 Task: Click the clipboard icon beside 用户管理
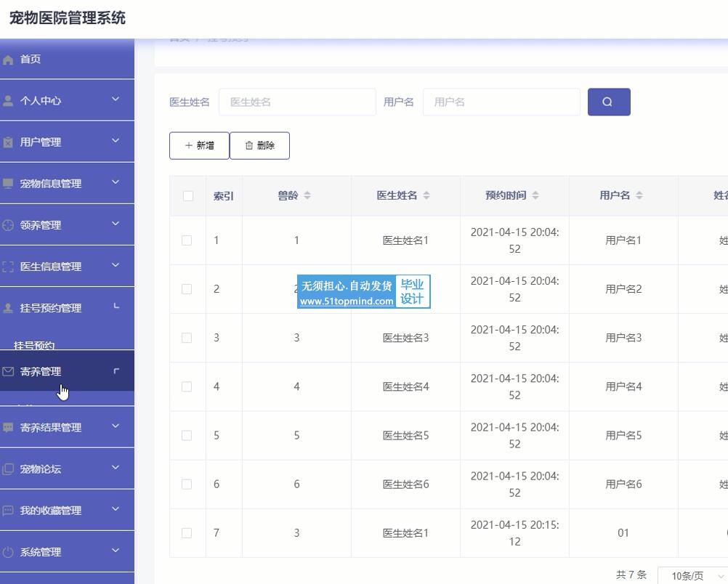pyautogui.click(x=9, y=142)
